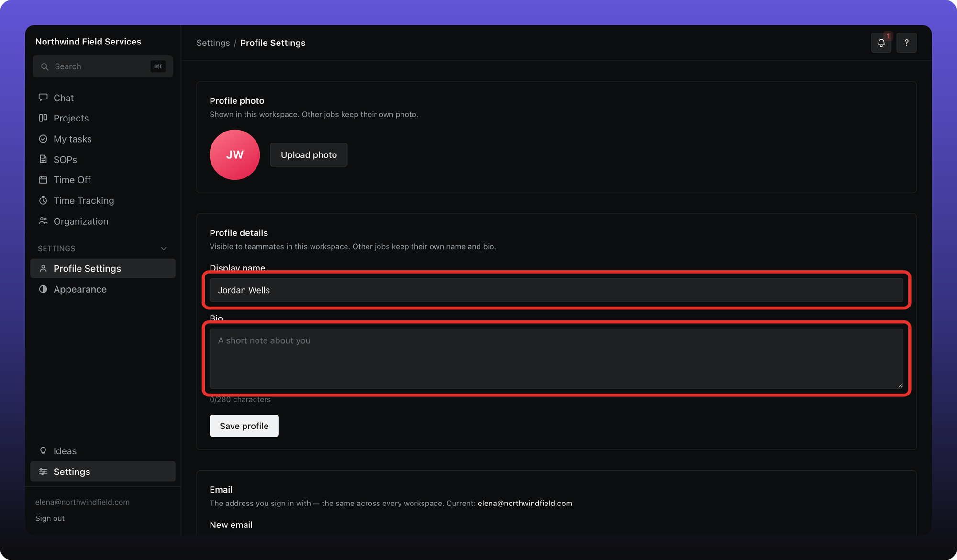Click the Chat speech bubble icon
Viewport: 957px width, 560px height.
pos(43,98)
